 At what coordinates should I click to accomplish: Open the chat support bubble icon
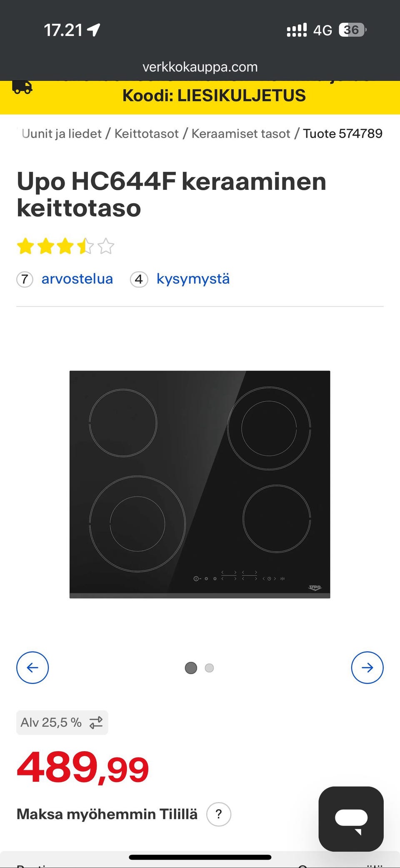click(351, 818)
